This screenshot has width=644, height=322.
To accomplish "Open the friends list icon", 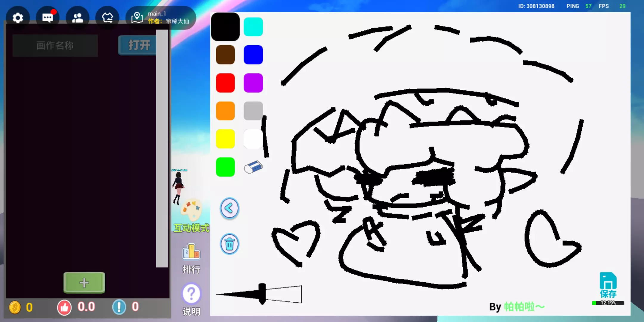I will tap(78, 18).
